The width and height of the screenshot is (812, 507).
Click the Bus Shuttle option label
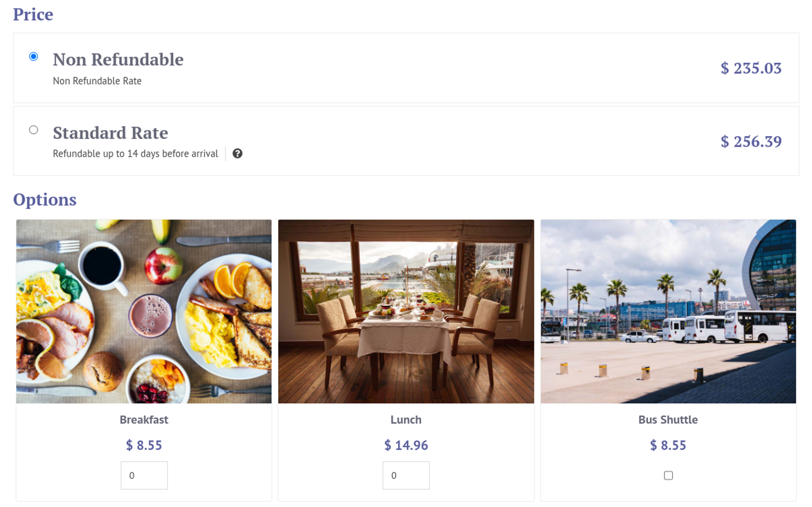click(668, 420)
